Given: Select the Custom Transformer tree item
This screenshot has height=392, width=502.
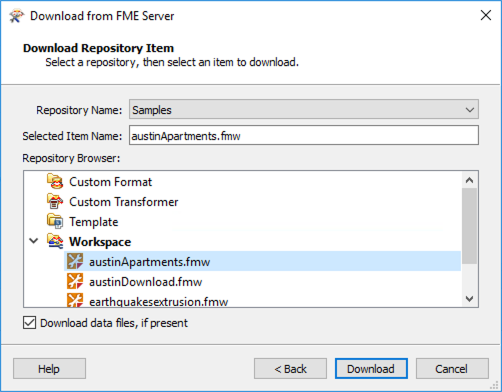Looking at the screenshot, I should pos(123,202).
